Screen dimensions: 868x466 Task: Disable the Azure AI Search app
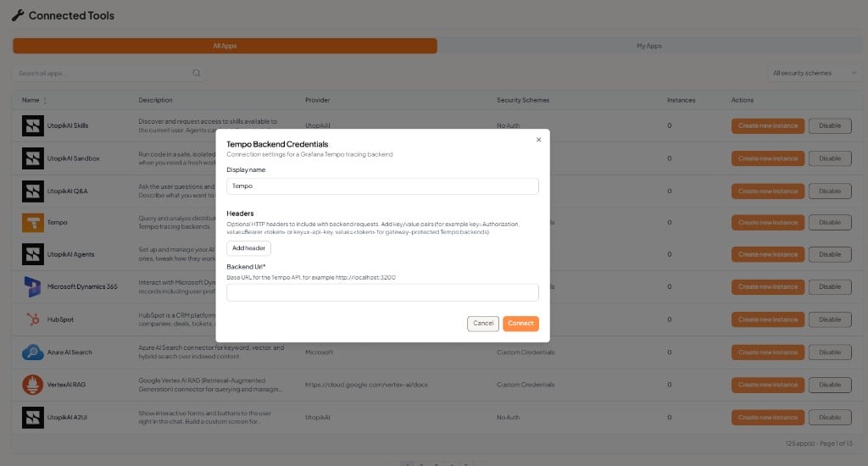[830, 352]
